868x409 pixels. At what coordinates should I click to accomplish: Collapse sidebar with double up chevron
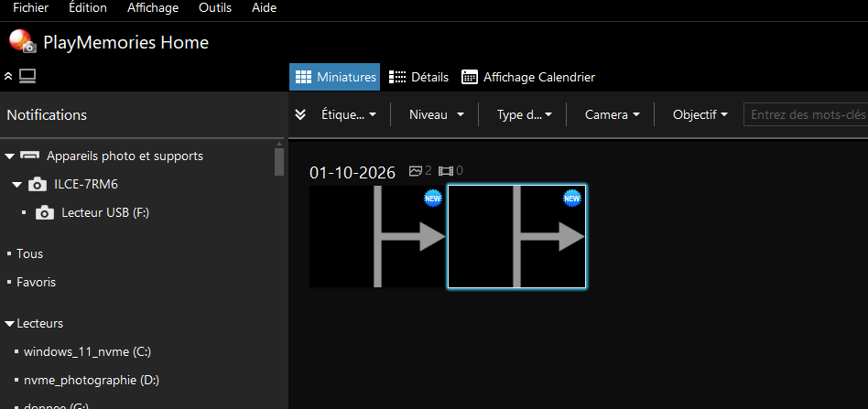(x=8, y=77)
